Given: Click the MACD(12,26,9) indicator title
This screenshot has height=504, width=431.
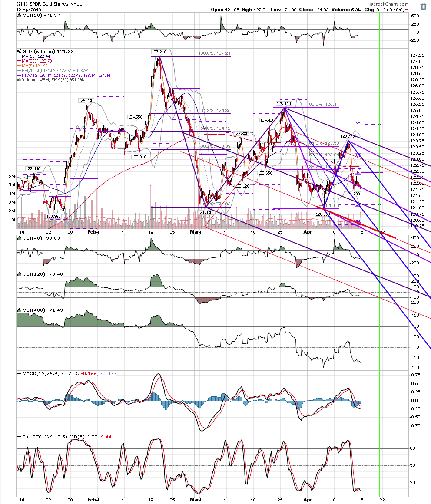Looking at the screenshot, I should click(41, 373).
